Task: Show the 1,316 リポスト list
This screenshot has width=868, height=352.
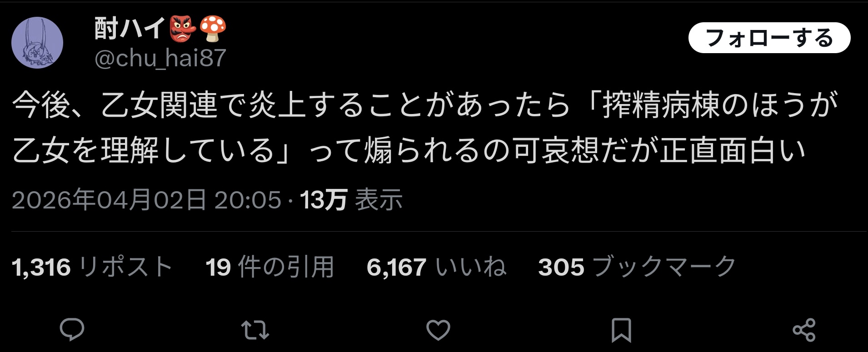Action: tap(92, 267)
